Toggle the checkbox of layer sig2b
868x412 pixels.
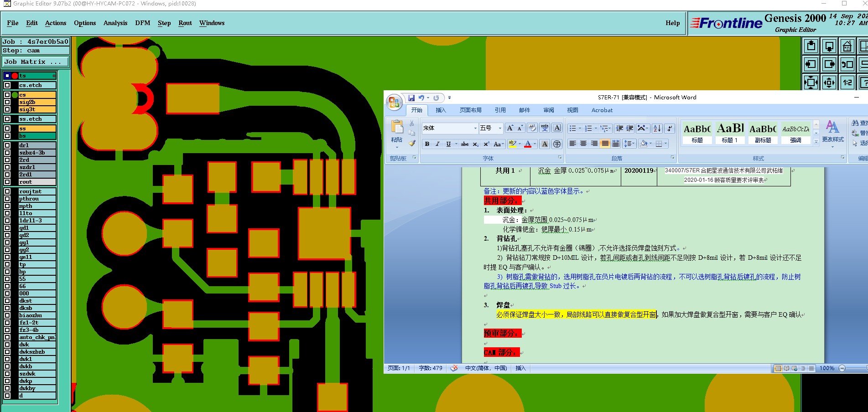[7, 102]
